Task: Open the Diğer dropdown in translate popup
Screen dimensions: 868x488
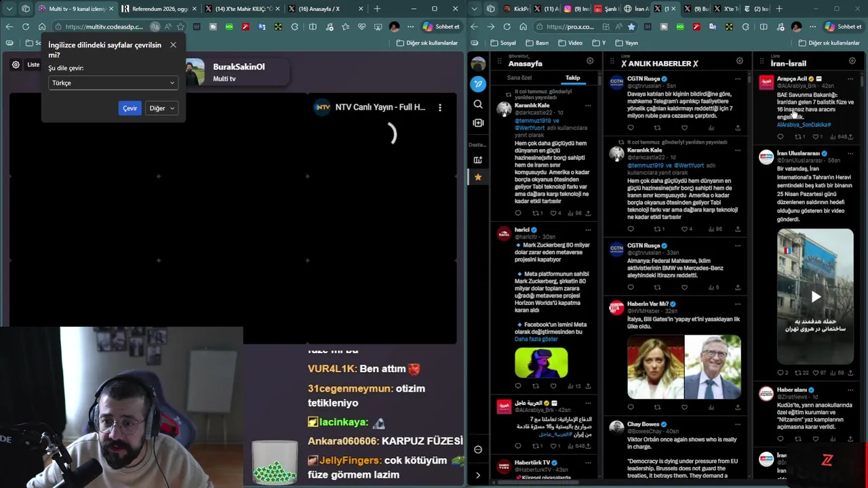Action: click(x=162, y=108)
